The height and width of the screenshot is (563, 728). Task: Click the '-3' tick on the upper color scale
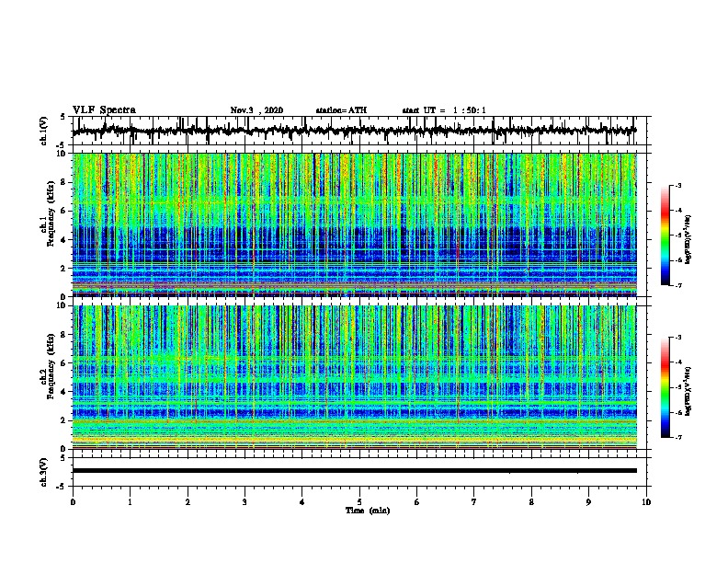point(678,185)
